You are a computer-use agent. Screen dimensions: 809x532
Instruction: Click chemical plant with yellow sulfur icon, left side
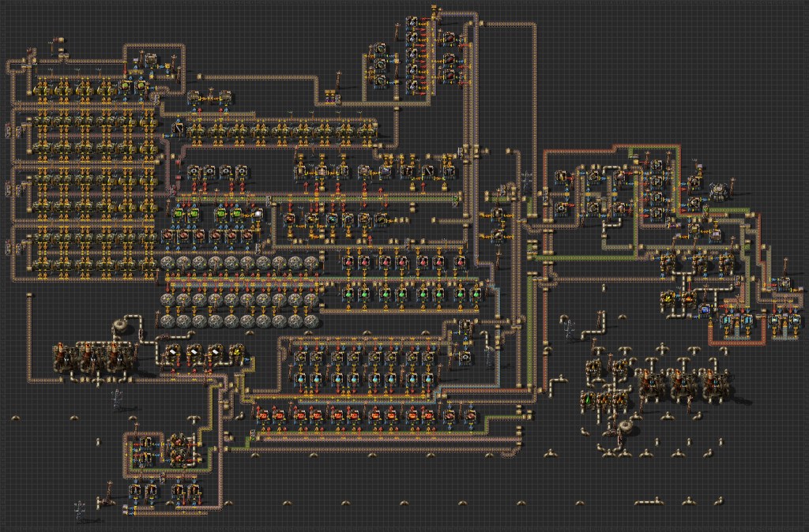[237, 353]
